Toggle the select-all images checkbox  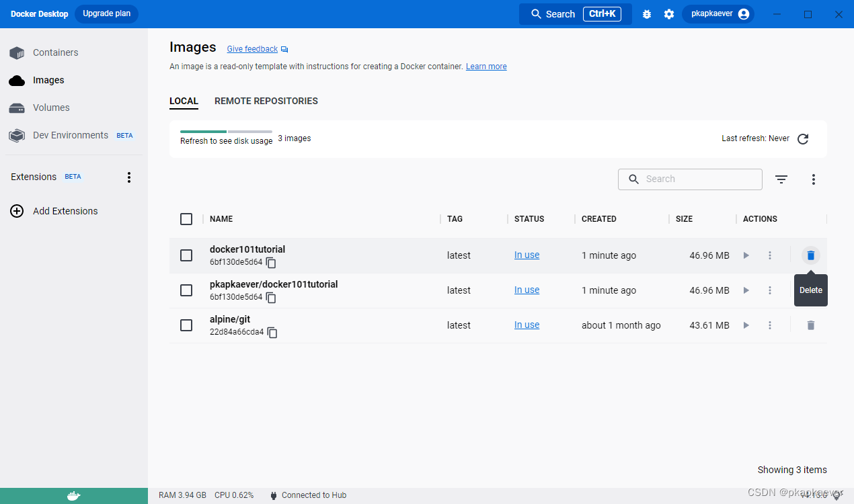186,219
